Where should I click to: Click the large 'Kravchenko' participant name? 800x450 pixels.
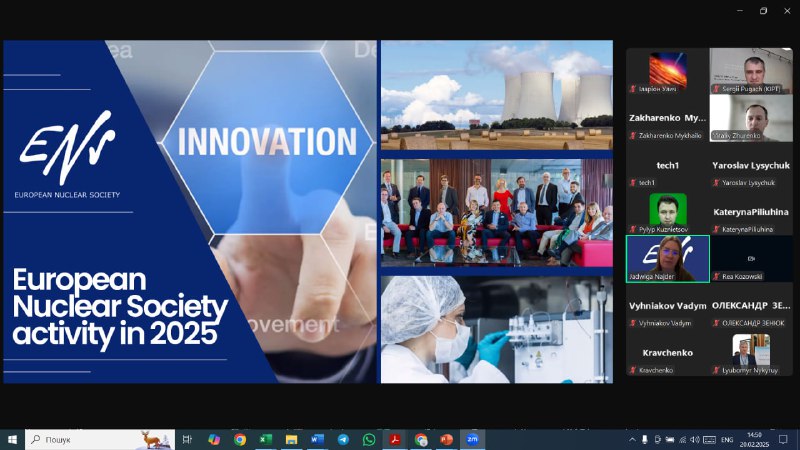click(x=667, y=353)
